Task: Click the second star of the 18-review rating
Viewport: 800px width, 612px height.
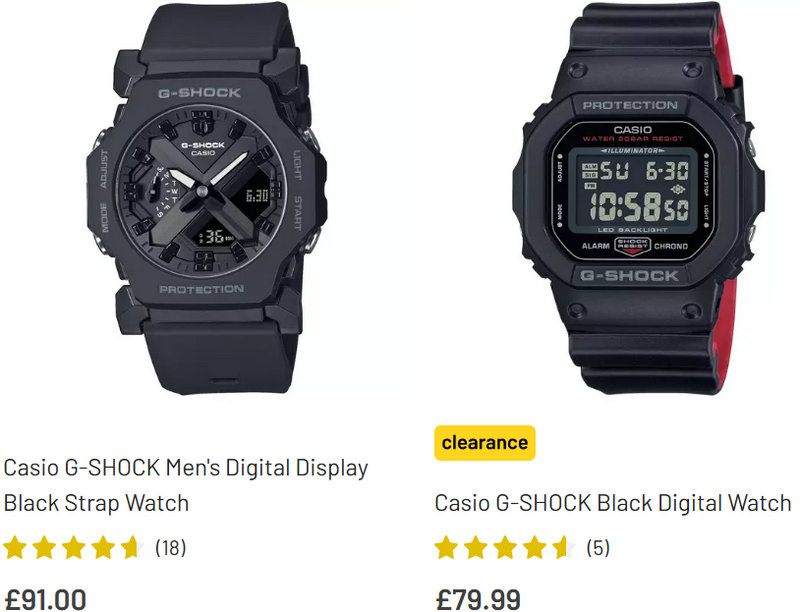Action: tap(44, 548)
